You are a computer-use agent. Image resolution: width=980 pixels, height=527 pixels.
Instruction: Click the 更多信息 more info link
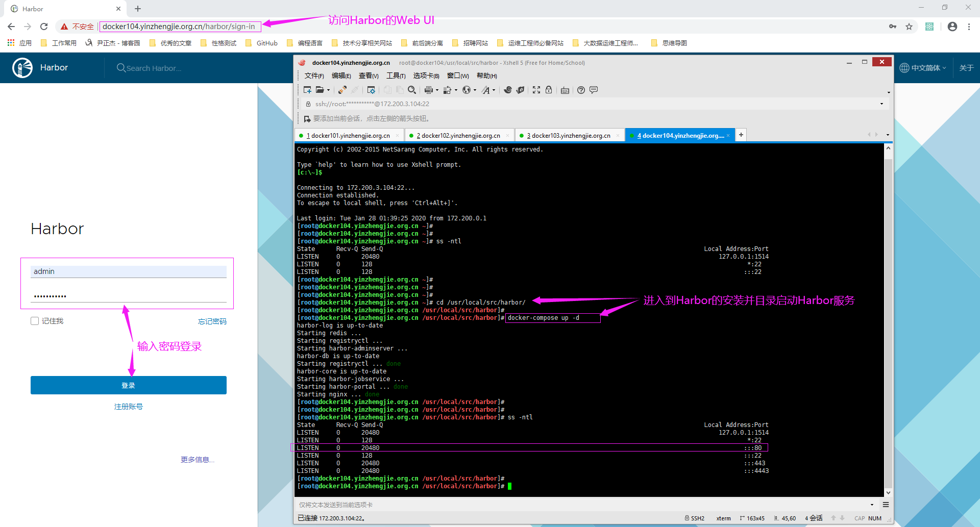[198, 460]
